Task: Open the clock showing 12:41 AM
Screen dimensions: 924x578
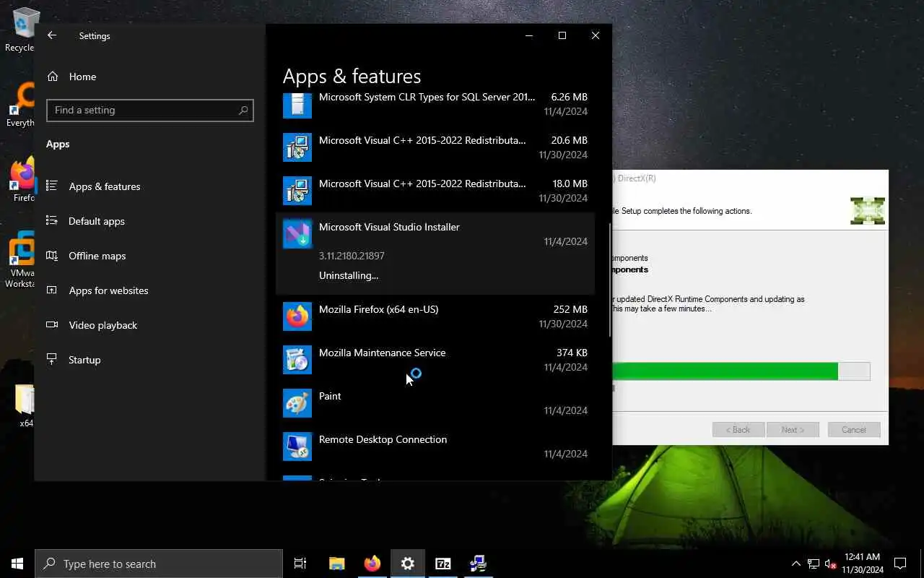Action: (x=862, y=564)
